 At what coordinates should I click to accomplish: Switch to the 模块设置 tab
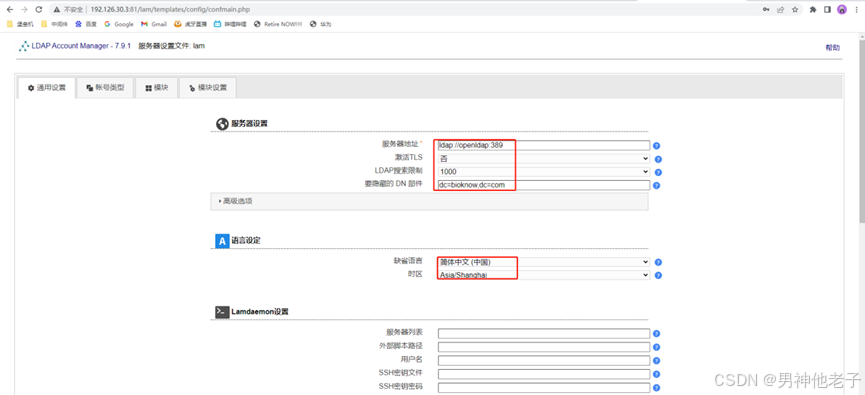click(x=208, y=88)
